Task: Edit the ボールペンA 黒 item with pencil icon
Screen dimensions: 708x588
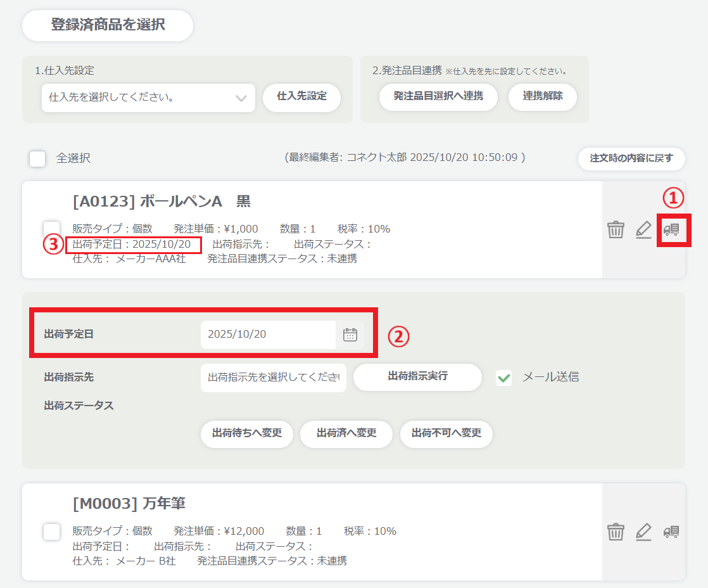Action: pos(643,229)
